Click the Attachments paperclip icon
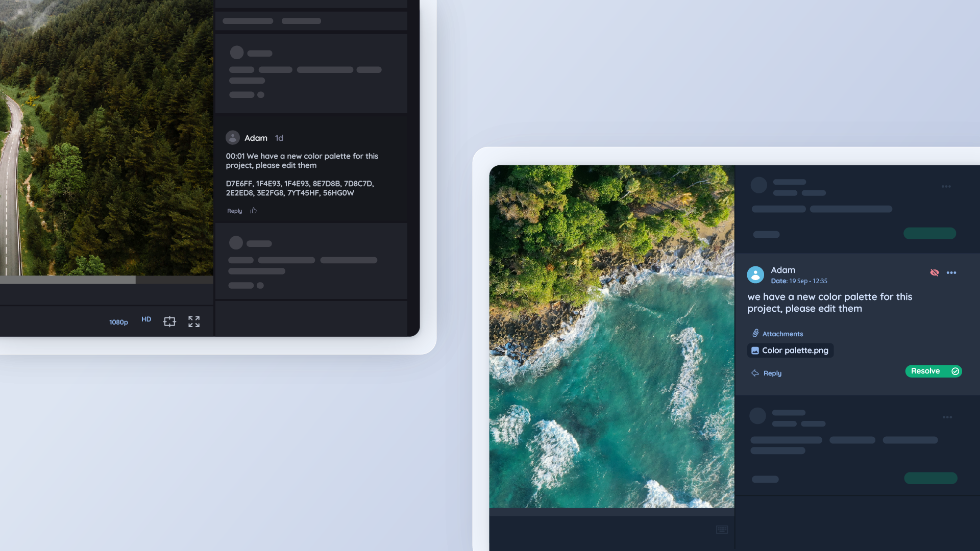 click(x=755, y=333)
